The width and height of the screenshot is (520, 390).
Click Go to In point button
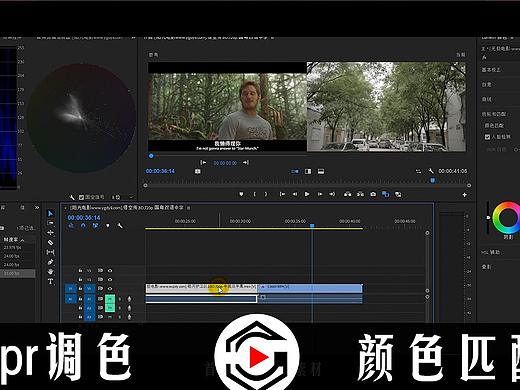[x=282, y=194]
